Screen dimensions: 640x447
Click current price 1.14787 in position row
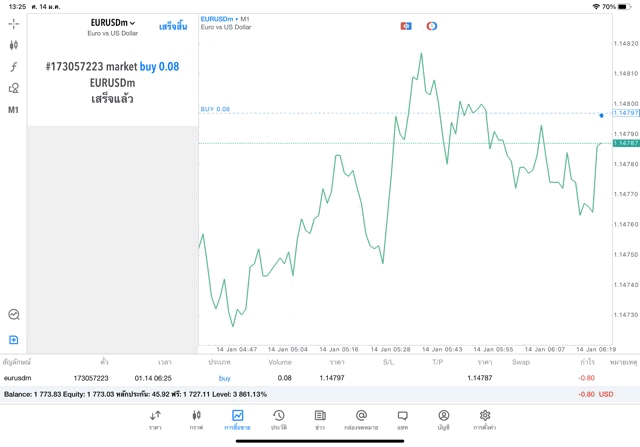tap(480, 378)
